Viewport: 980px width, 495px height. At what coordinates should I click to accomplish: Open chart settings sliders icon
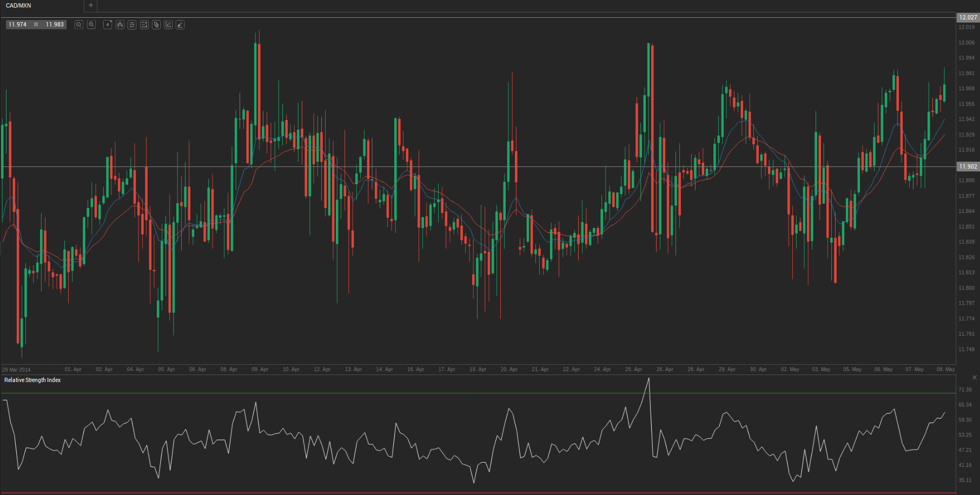[132, 25]
